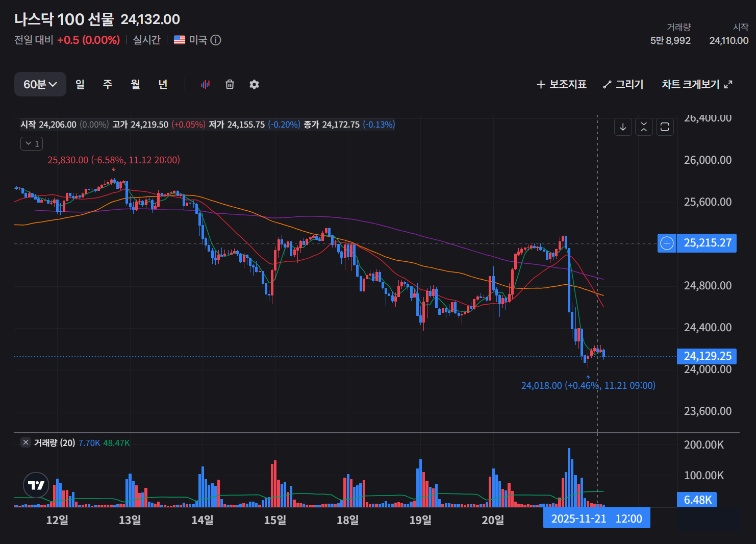Click the 실시간 real-time label
The image size is (756, 544).
click(x=147, y=40)
